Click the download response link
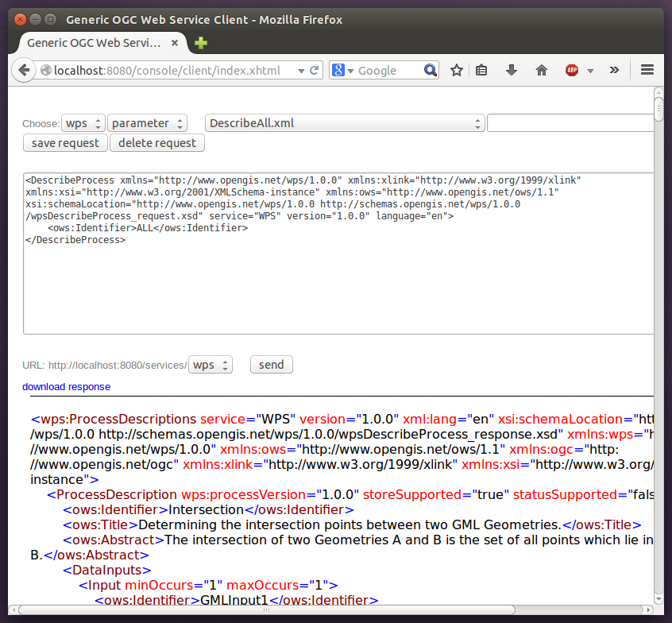The image size is (672, 623). (x=66, y=387)
